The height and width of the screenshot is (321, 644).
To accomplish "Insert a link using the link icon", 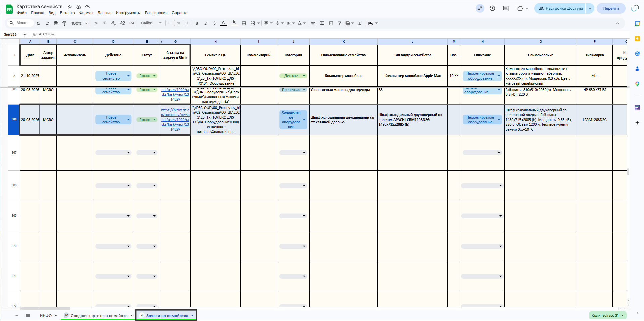I will (313, 23).
